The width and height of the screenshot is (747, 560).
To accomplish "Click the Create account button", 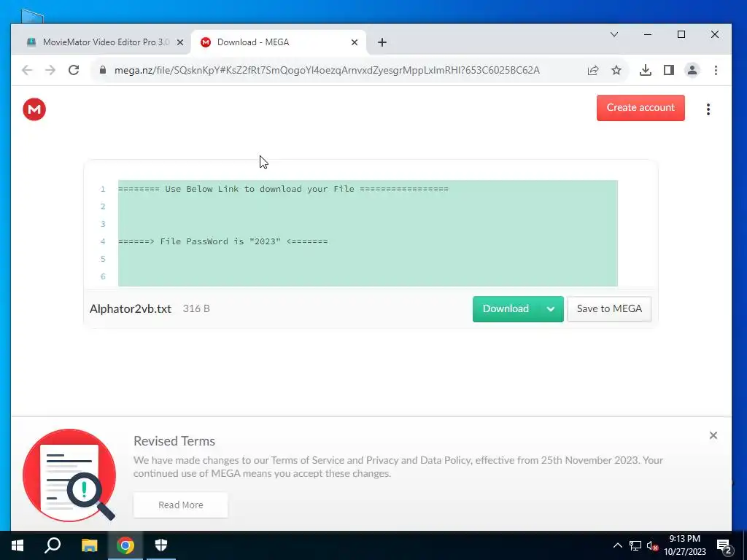I will coord(640,108).
